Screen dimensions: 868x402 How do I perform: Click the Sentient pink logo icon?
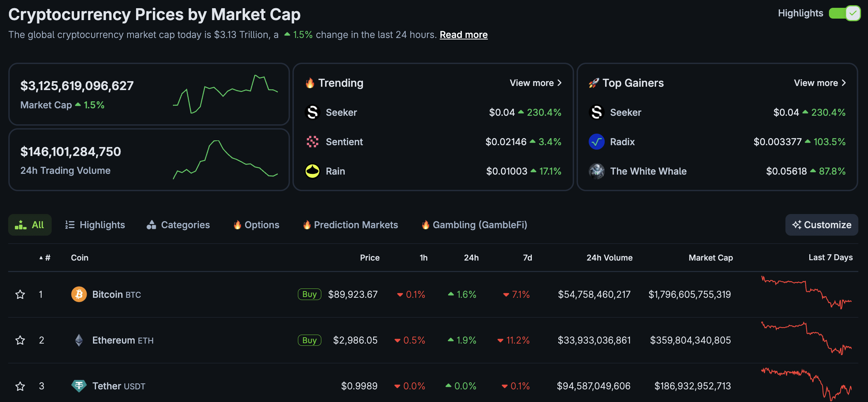[x=312, y=142]
